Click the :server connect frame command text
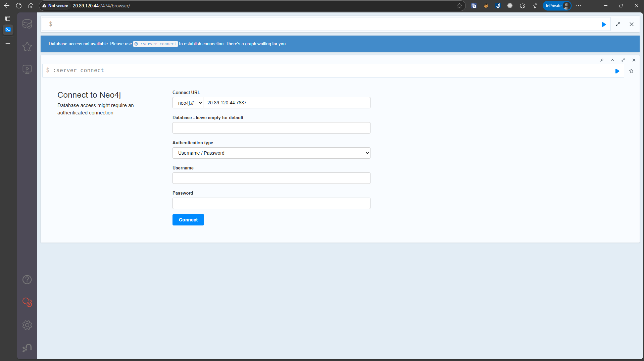Viewport: 644px width, 361px height. (79, 70)
